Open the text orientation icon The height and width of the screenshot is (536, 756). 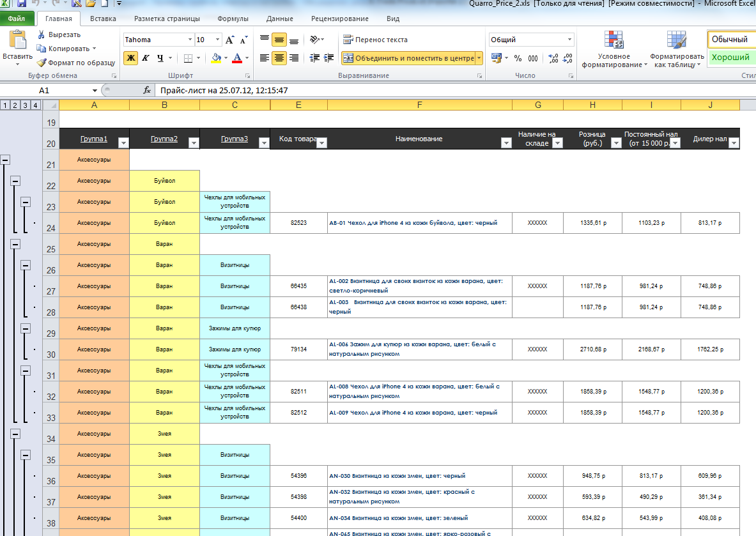(x=315, y=40)
